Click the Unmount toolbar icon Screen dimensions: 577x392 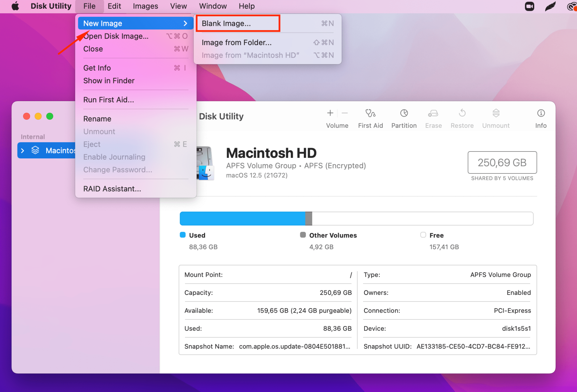pyautogui.click(x=495, y=118)
